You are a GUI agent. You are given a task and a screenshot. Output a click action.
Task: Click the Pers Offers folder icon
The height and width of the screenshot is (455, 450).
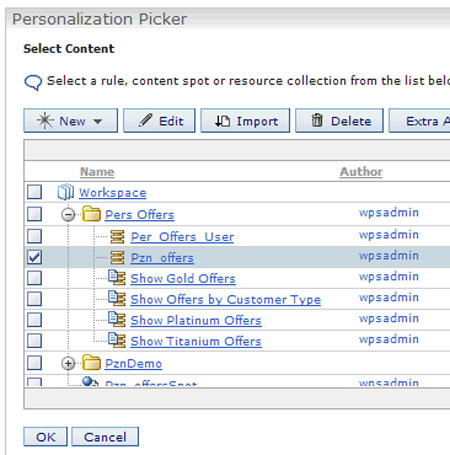[x=91, y=213]
